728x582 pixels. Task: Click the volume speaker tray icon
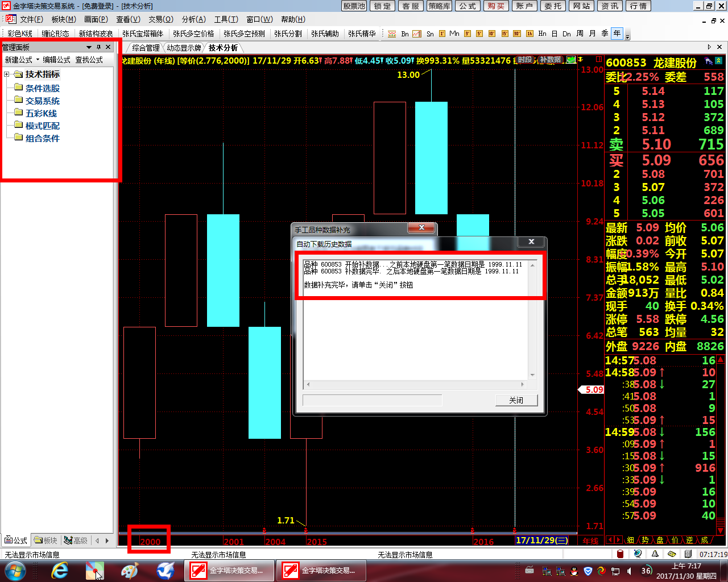point(630,571)
